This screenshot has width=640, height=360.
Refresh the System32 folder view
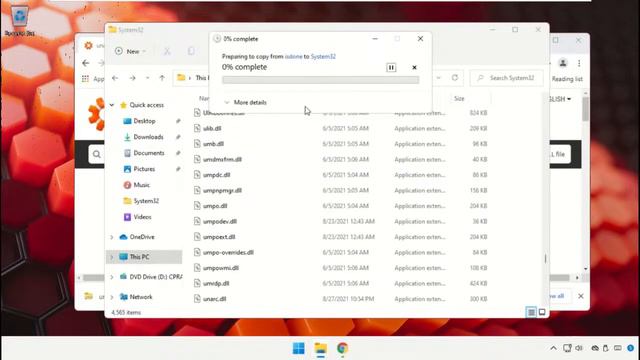point(455,78)
